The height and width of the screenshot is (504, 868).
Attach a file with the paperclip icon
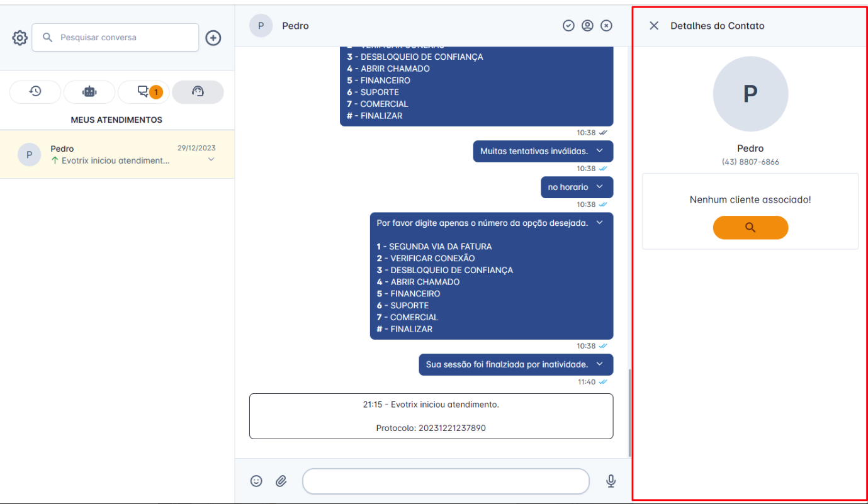pos(281,481)
